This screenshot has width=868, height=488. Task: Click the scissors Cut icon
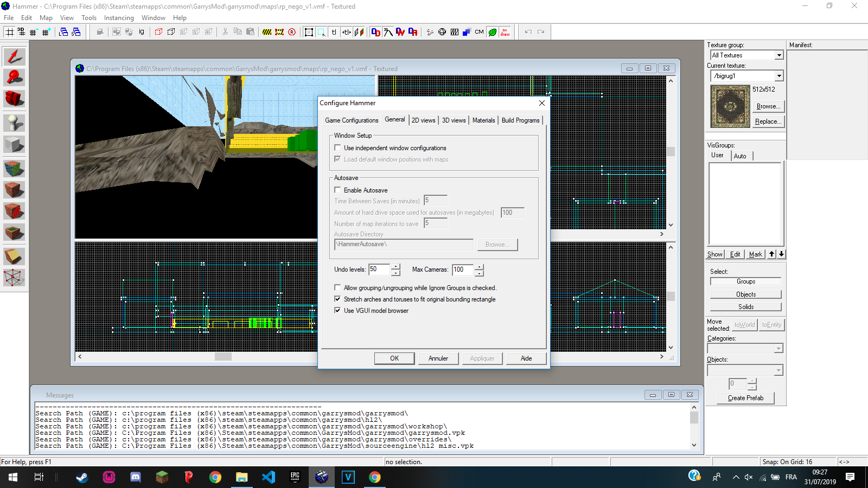(225, 32)
